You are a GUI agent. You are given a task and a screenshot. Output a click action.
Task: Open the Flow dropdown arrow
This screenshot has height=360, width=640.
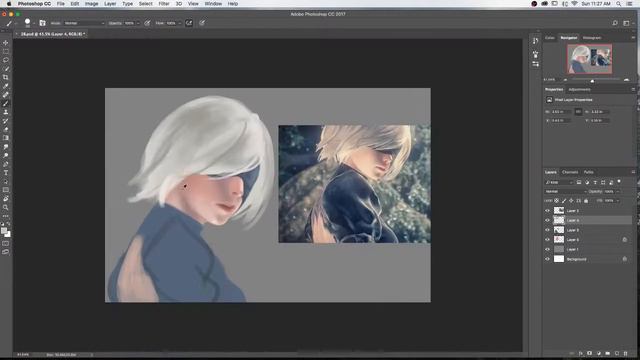pos(180,23)
